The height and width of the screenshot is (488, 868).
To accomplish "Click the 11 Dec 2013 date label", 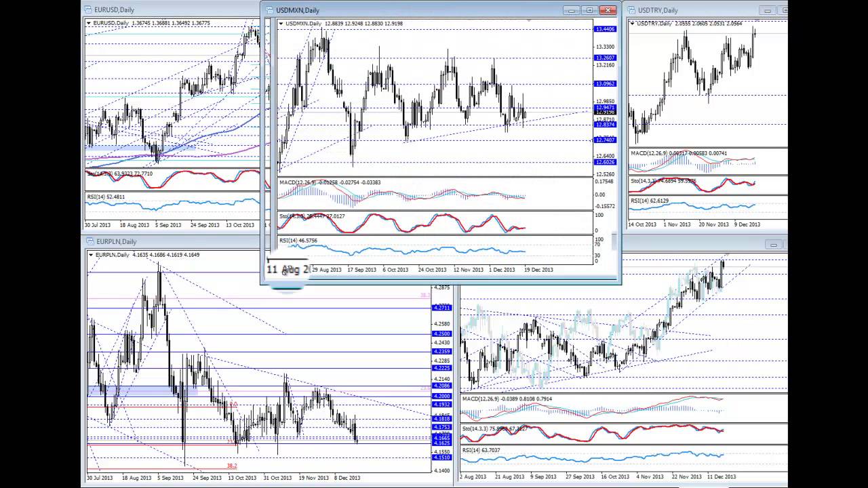I will pyautogui.click(x=722, y=476).
